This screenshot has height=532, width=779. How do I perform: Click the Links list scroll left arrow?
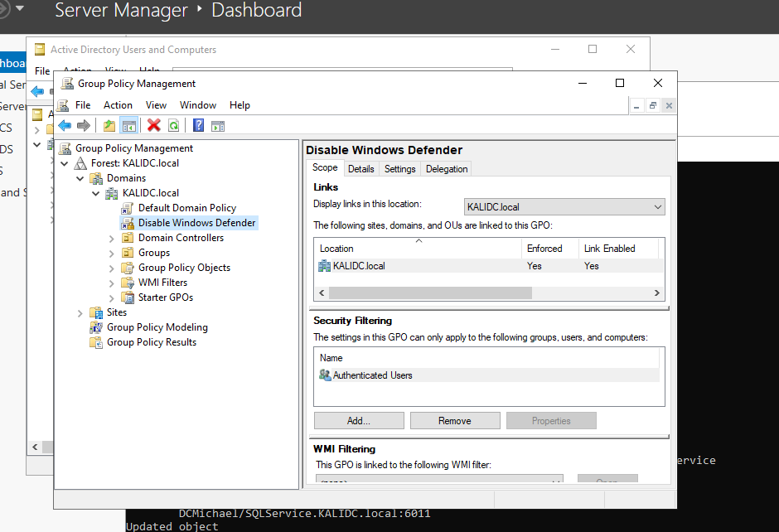tap(322, 293)
